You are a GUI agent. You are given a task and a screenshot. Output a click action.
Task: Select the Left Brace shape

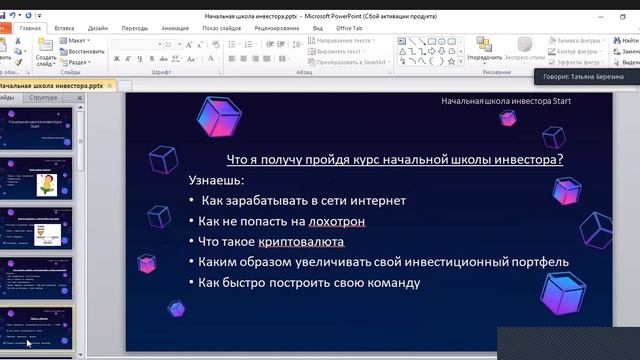tap(432, 62)
